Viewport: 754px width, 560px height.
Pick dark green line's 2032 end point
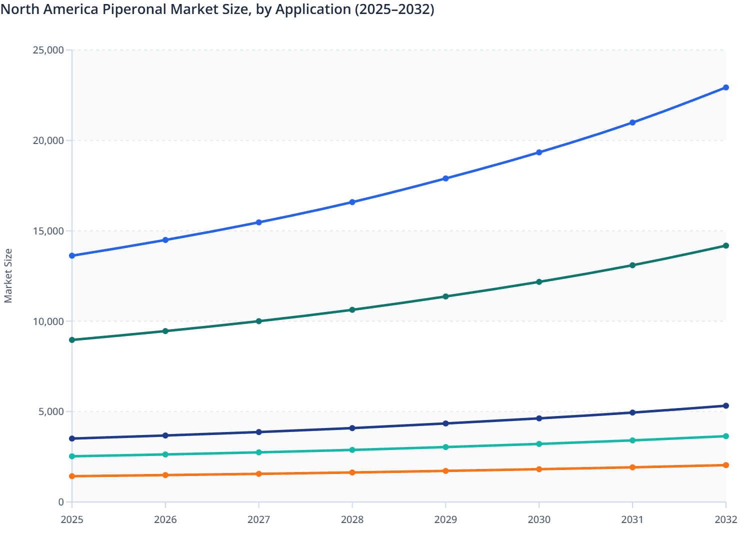725,245
